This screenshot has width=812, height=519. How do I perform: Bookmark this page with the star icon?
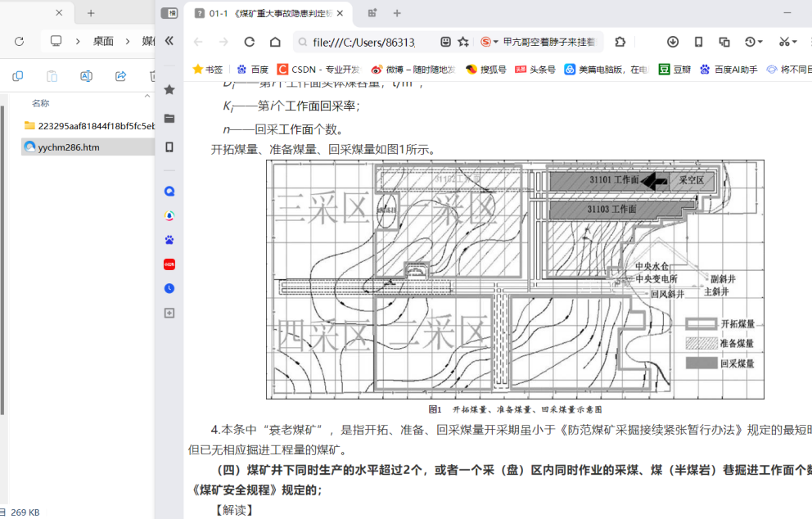coord(463,42)
